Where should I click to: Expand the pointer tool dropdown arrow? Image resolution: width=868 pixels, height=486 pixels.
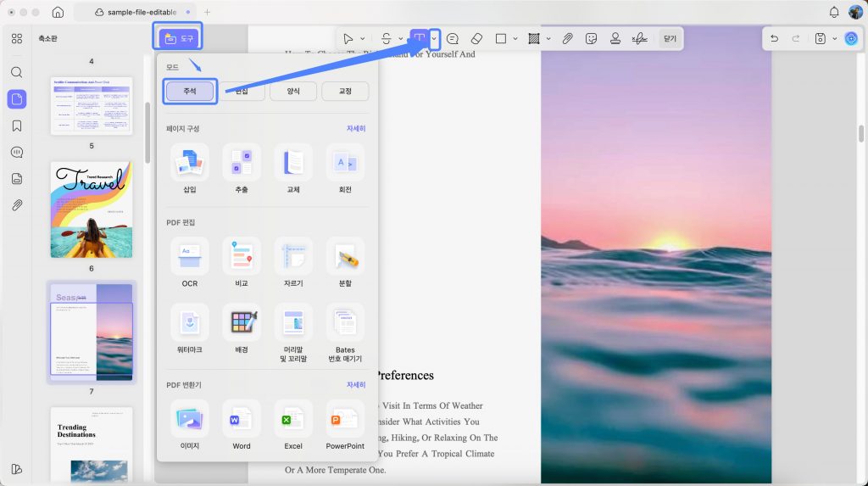[363, 39]
